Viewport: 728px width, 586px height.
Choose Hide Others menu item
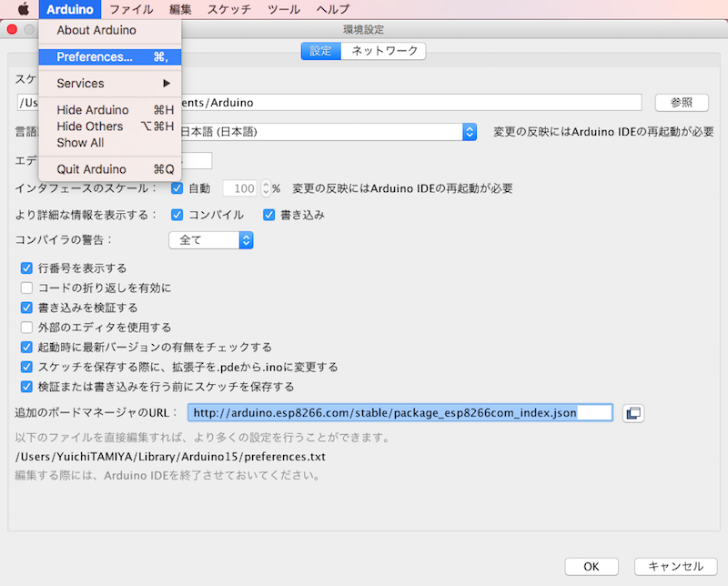[x=110, y=126]
